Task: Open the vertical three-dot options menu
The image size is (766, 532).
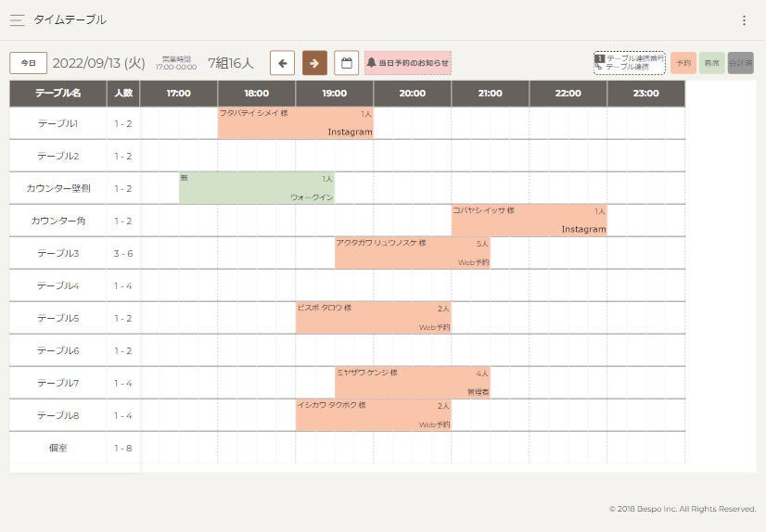Action: click(743, 20)
